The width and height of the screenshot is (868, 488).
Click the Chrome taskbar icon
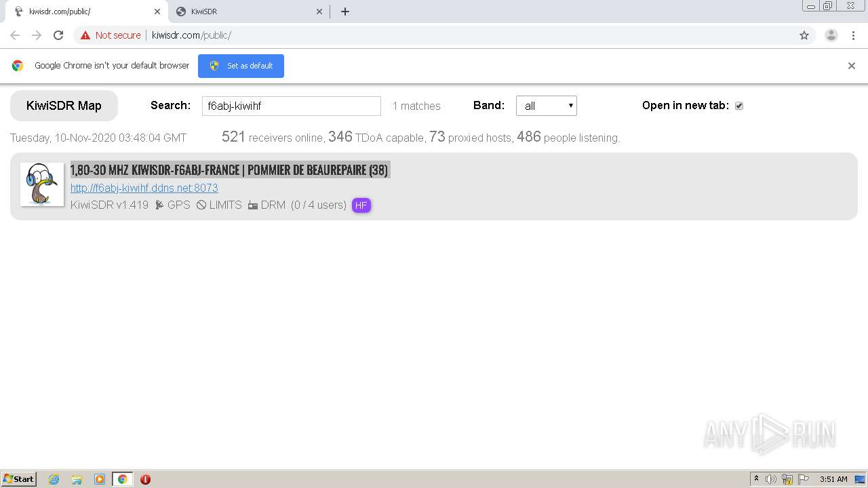pos(122,479)
